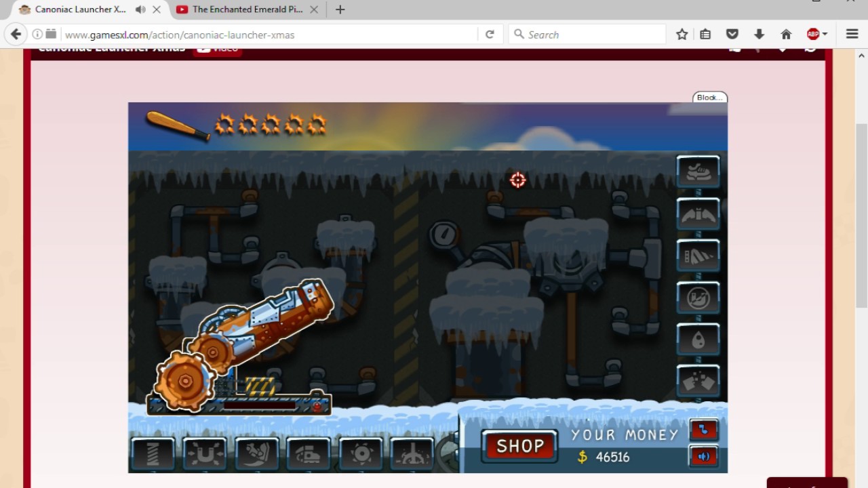
Task: Open the in-game SHOP
Action: coord(520,446)
